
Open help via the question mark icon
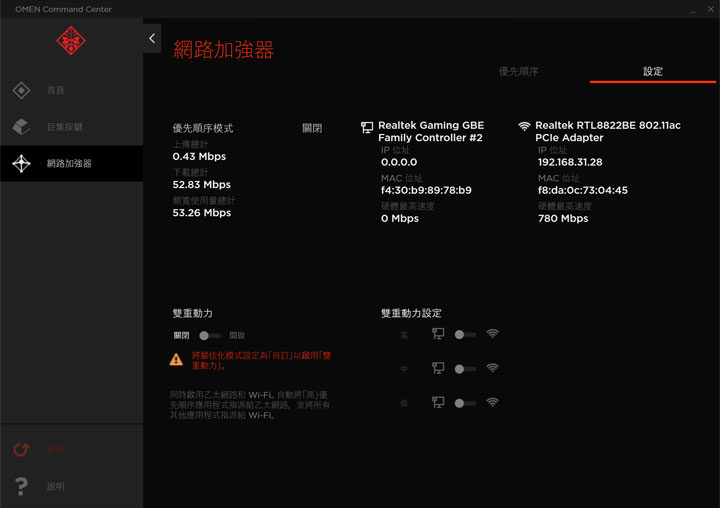[x=21, y=486]
